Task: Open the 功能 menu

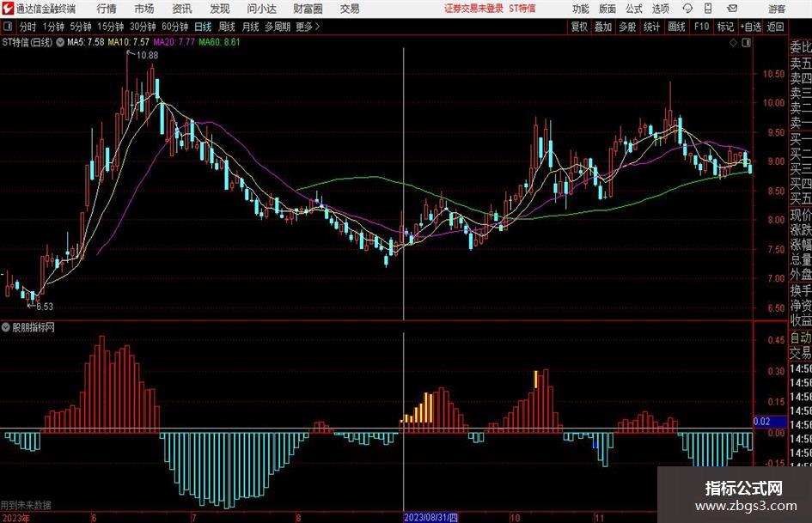Action: point(581,9)
